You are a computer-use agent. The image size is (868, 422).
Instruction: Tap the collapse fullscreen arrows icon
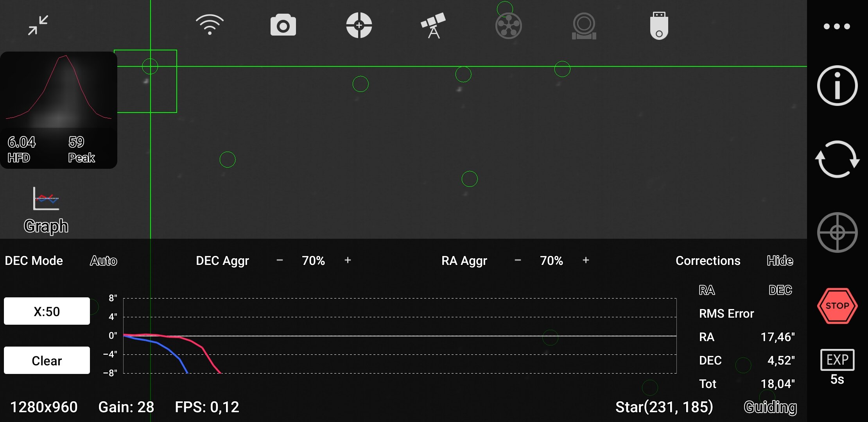[x=38, y=25]
